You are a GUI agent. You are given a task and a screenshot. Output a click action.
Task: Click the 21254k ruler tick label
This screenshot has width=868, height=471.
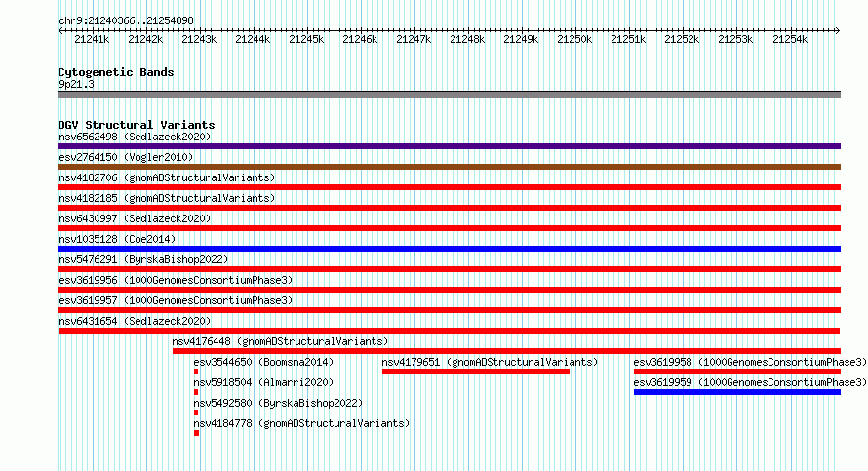point(790,39)
